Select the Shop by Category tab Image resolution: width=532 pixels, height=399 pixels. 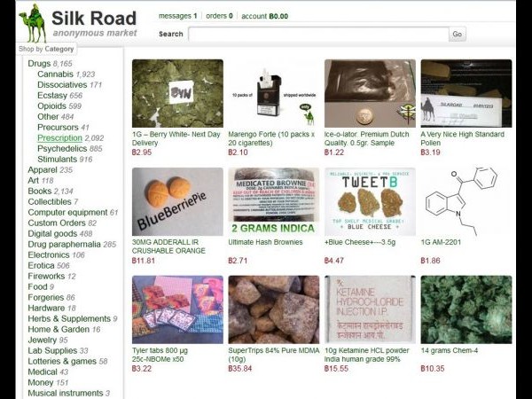point(46,49)
